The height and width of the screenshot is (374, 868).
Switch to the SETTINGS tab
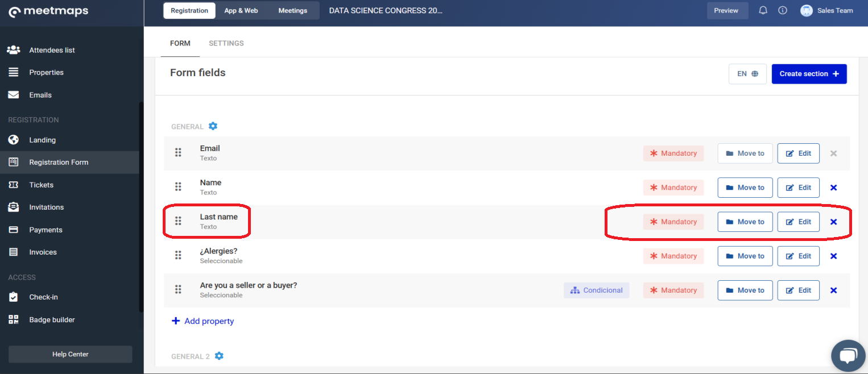pos(226,43)
